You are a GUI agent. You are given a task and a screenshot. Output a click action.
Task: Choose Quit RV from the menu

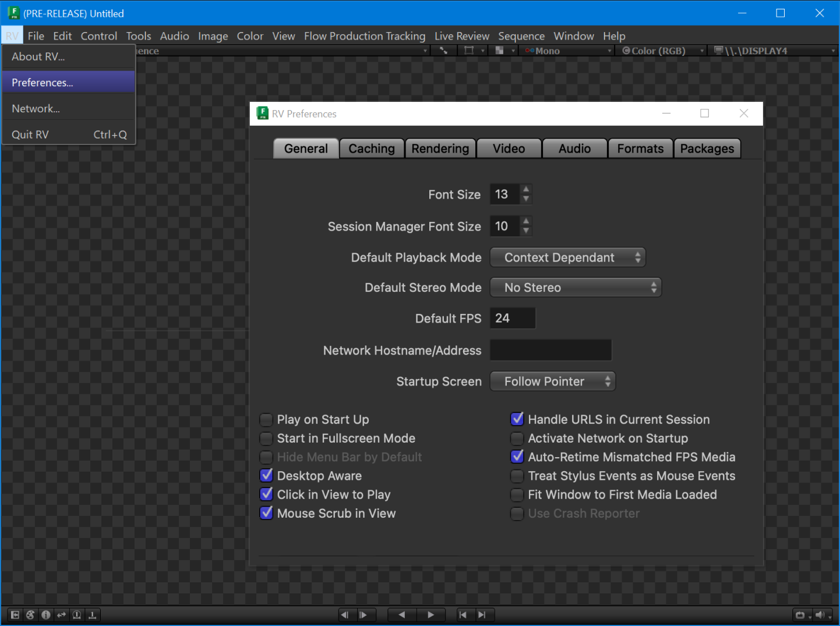69,135
